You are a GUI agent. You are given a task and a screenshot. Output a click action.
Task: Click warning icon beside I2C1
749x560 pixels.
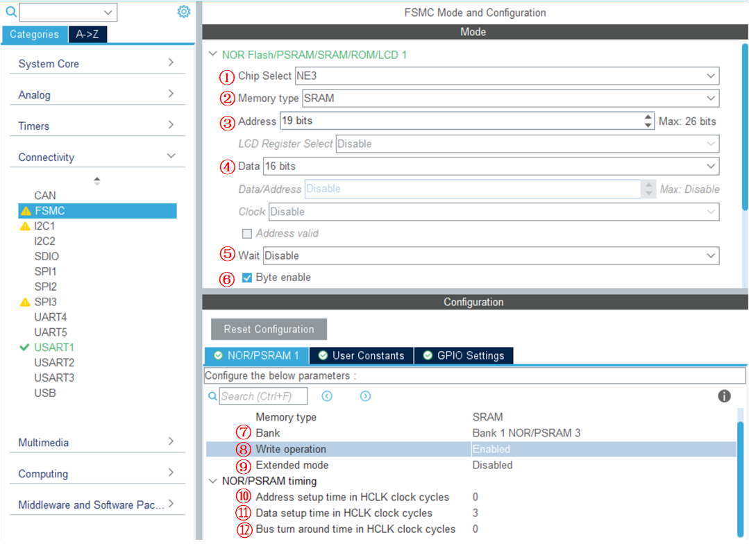coord(26,226)
